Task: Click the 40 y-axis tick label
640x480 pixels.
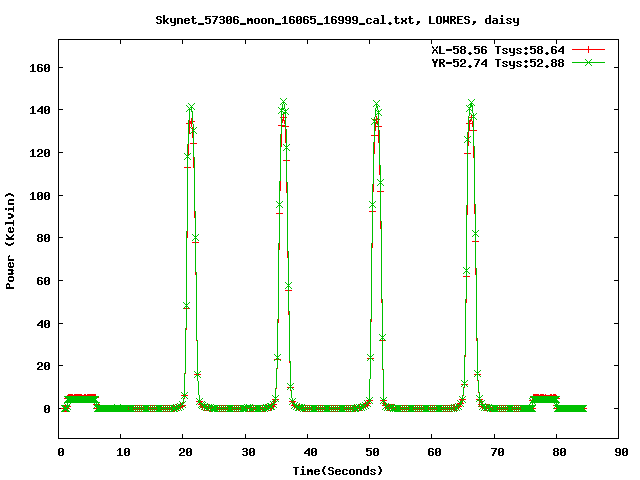Action: pyautogui.click(x=43, y=324)
